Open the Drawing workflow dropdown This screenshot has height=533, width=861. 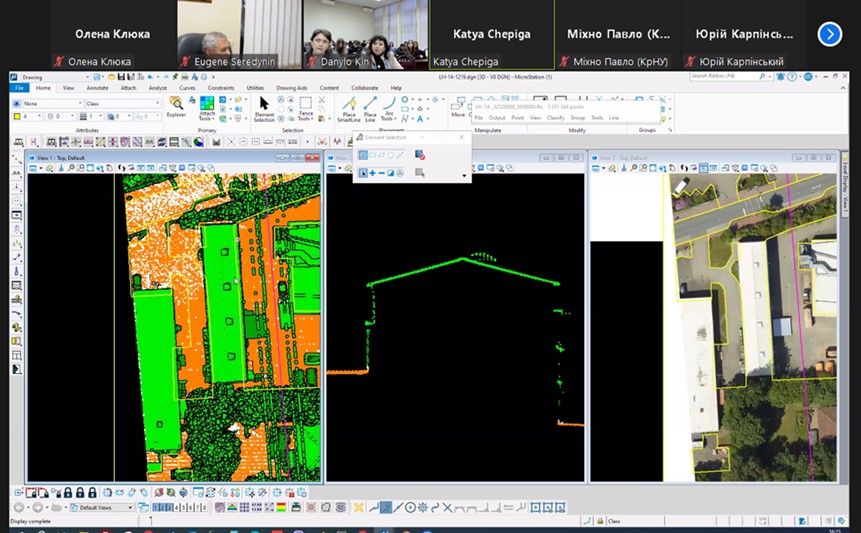pyautogui.click(x=55, y=77)
